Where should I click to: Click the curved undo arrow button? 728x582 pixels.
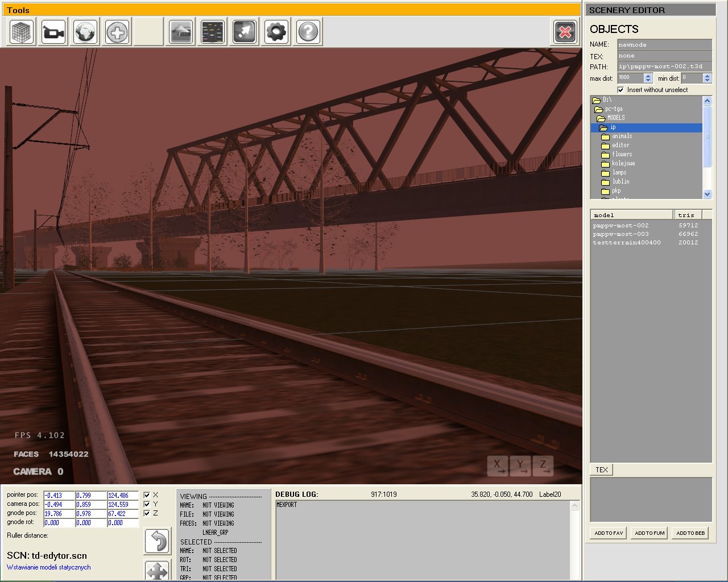click(157, 541)
